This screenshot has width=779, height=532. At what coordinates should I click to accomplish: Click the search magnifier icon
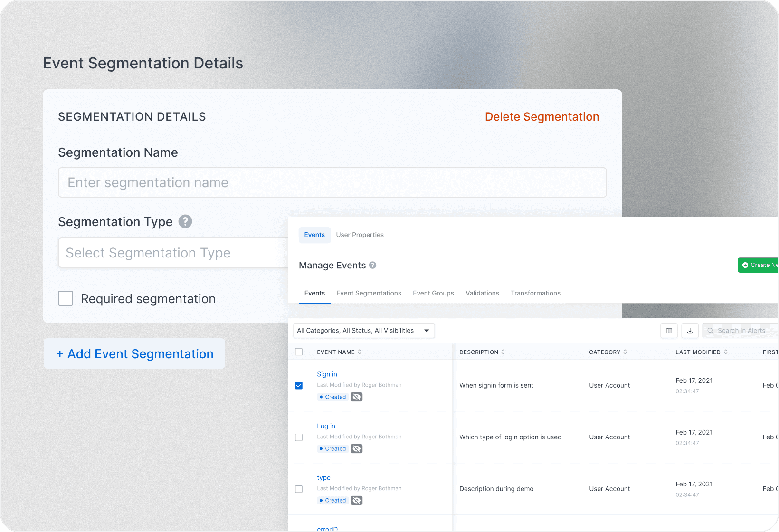pos(711,331)
